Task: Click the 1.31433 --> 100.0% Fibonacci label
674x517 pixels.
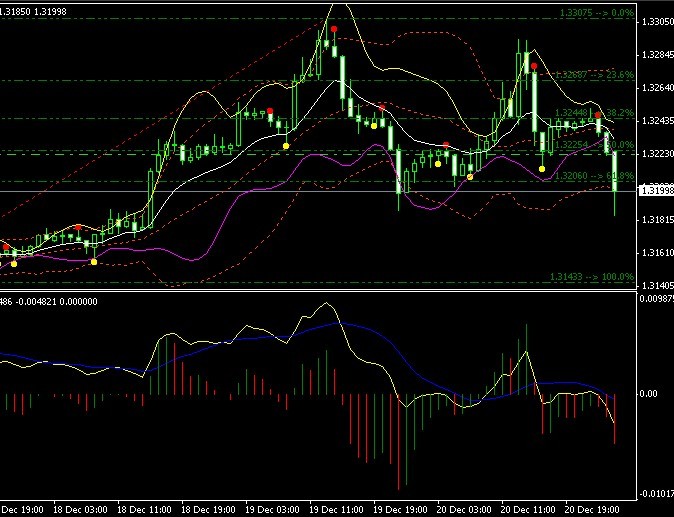Action: click(592, 276)
